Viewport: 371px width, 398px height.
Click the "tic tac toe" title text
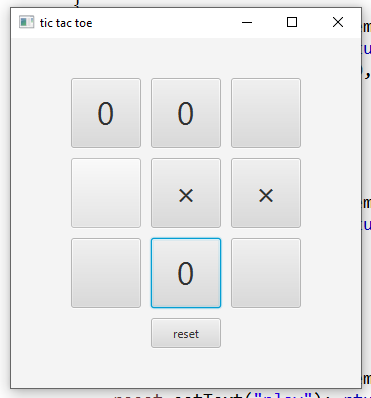[x=66, y=23]
